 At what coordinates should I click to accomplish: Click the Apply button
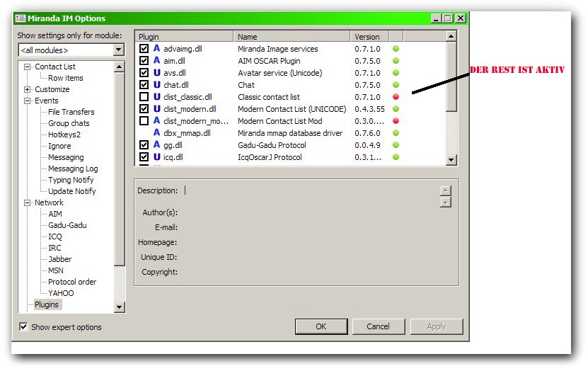[436, 326]
